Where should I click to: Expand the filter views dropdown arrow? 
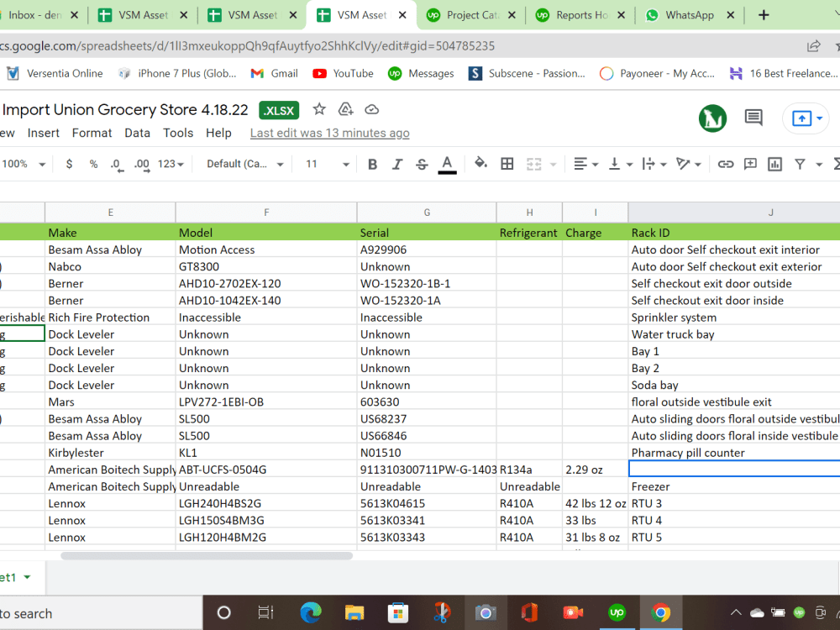click(819, 165)
